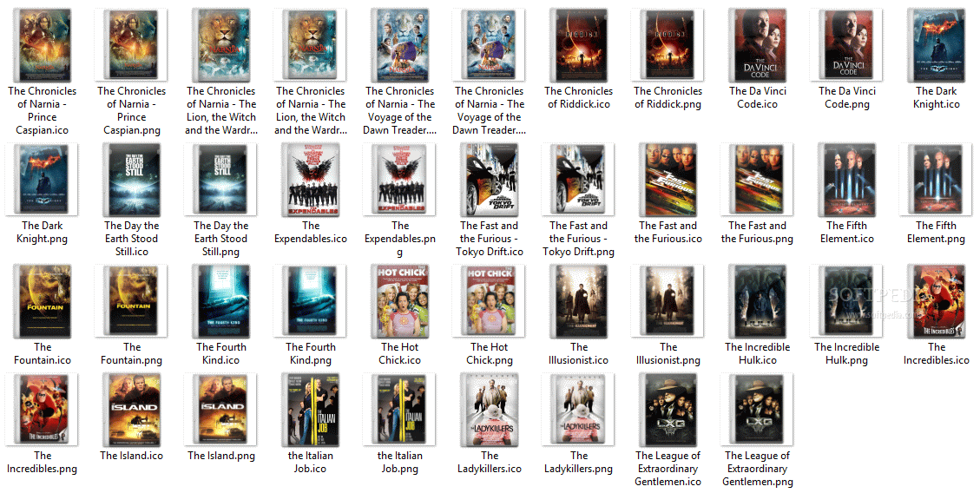The height and width of the screenshot is (493, 980).
Task: Select The Ladykillers.png icon
Action: [x=578, y=410]
